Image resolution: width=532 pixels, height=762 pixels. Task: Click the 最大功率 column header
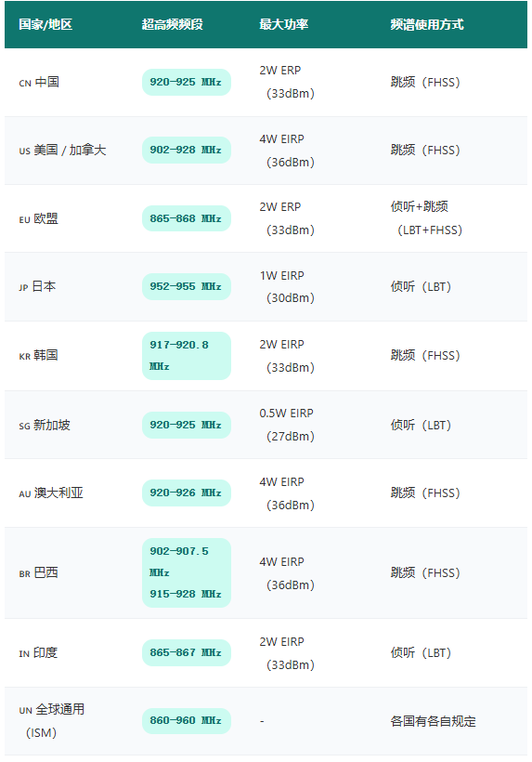point(284,24)
